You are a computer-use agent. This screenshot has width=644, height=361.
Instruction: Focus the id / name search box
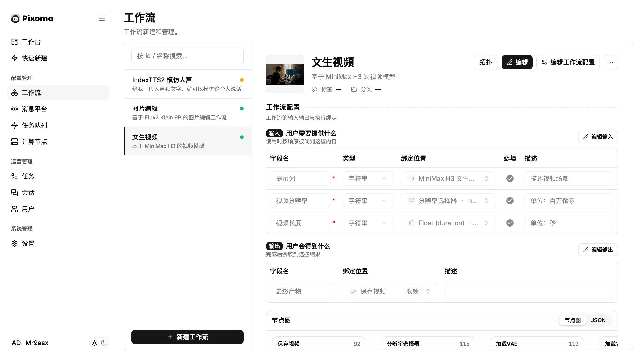coord(187,56)
